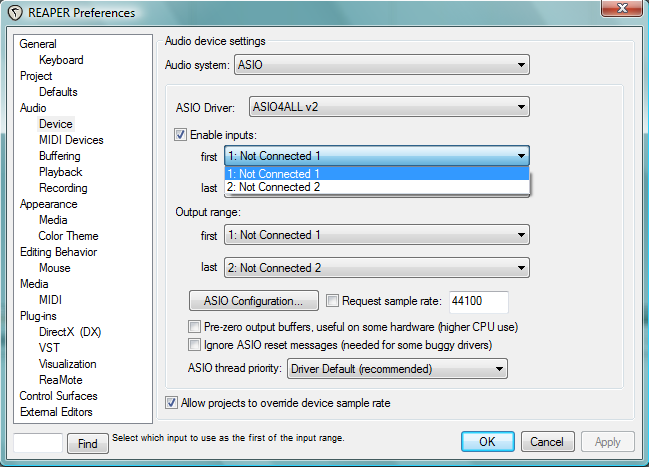
Task: Click the Find button
Action: 87,442
